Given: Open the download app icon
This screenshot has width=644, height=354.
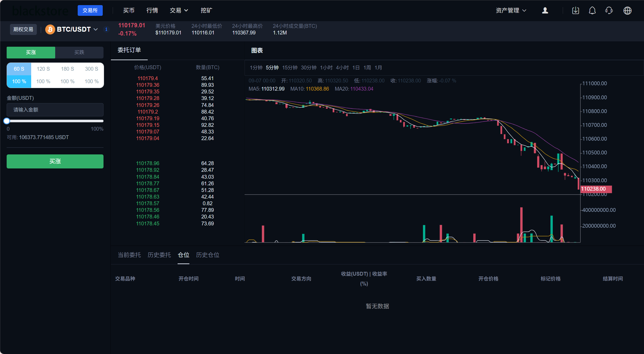Looking at the screenshot, I should point(576,10).
